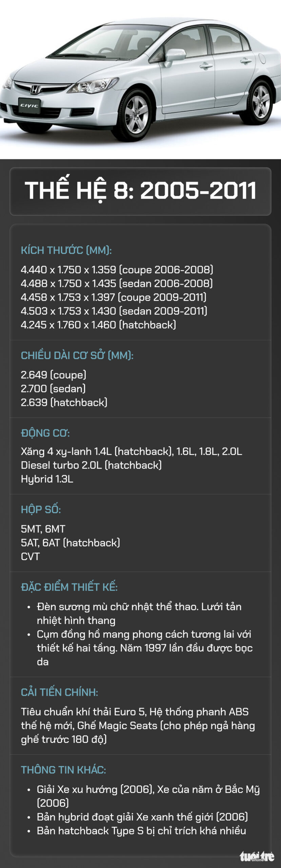Image resolution: width=281 pixels, height=868 pixels.
Task: Click the Honda emblem on the grille
Action: pyautogui.click(x=34, y=90)
